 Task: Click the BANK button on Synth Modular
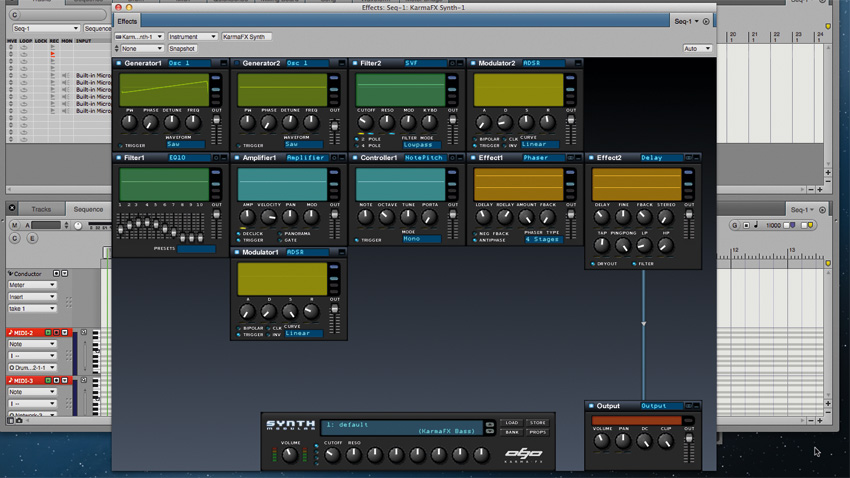[512, 432]
